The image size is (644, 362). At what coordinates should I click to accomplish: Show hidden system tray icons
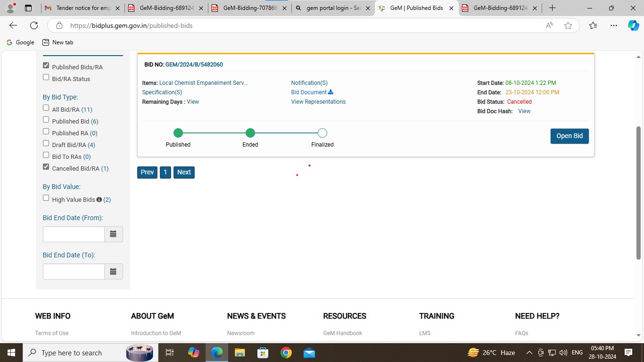(x=529, y=353)
